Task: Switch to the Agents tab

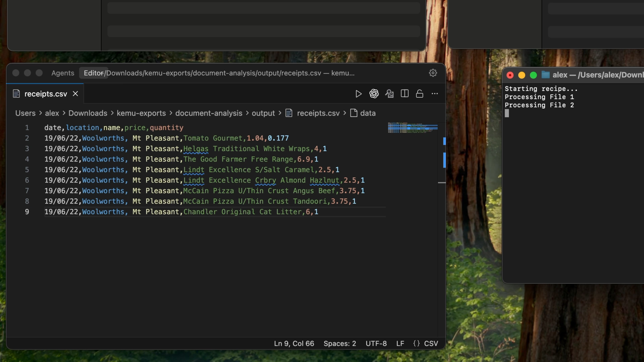Action: [x=63, y=73]
